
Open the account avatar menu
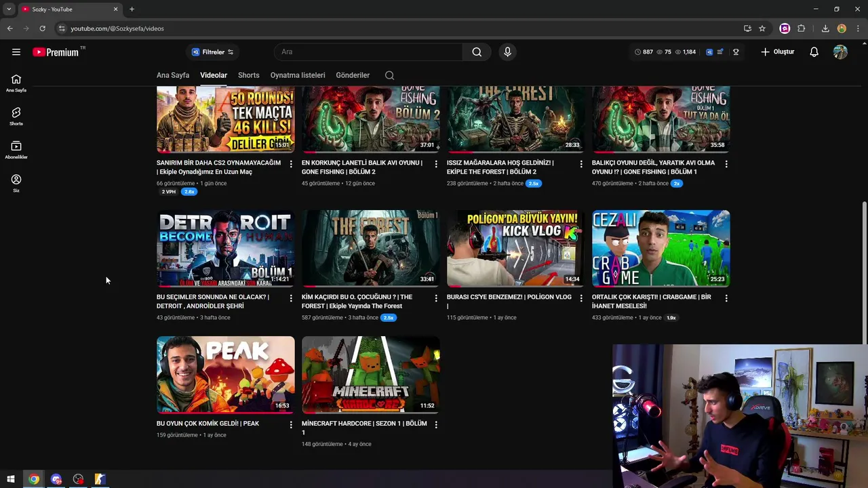click(840, 52)
